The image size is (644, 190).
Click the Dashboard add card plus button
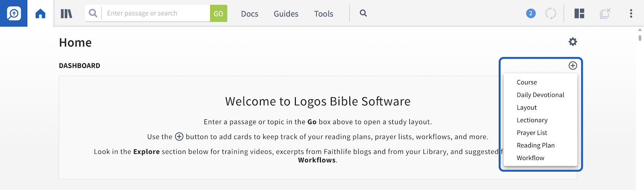[x=573, y=65]
